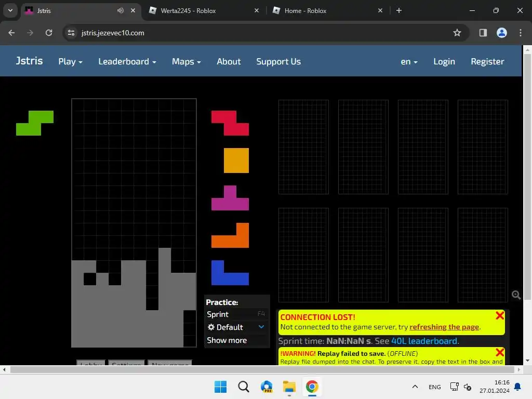This screenshot has width=532, height=399.
Task: Open the Support Us page
Action: 278,61
